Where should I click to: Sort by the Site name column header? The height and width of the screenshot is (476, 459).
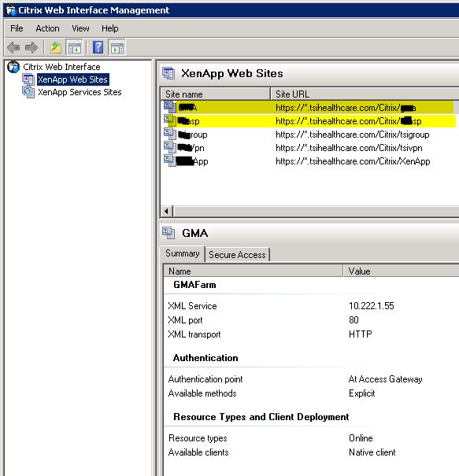coord(215,94)
